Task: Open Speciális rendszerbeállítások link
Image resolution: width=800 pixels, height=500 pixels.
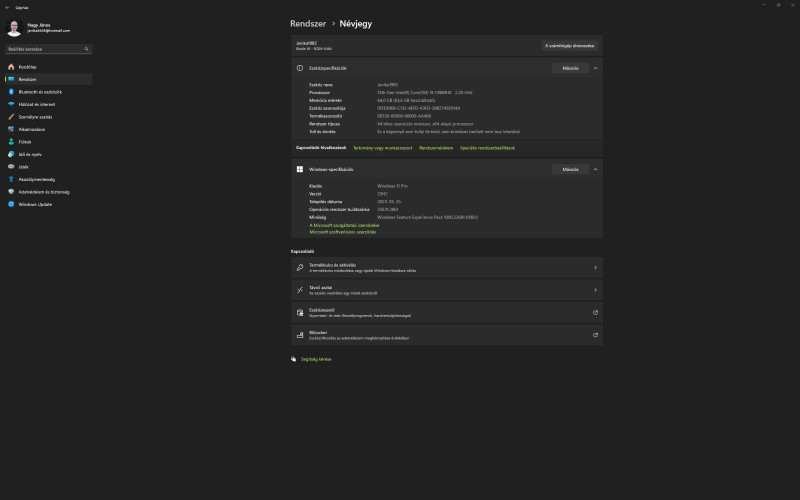Action: coord(487,148)
